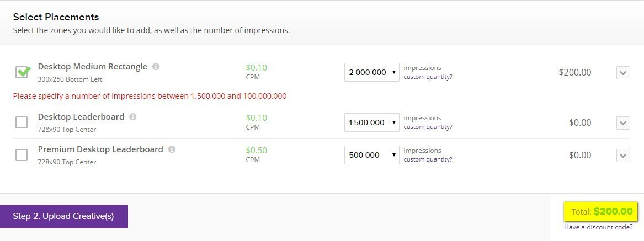This screenshot has height=241, width=644.
Task: Click custom quantity link for Premium Leaderboard
Action: 428,159
